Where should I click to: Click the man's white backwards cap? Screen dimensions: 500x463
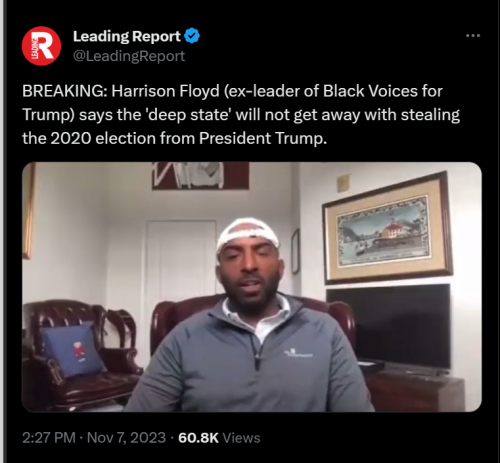coord(247,235)
